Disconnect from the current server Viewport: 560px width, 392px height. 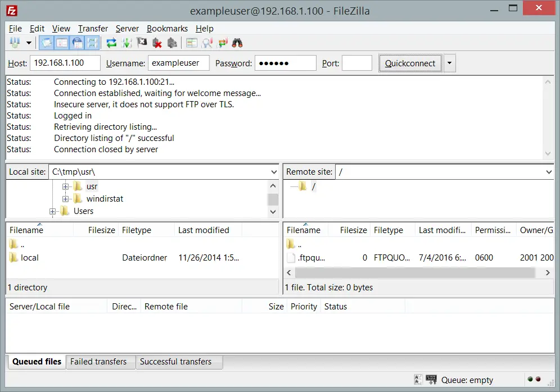point(157,43)
